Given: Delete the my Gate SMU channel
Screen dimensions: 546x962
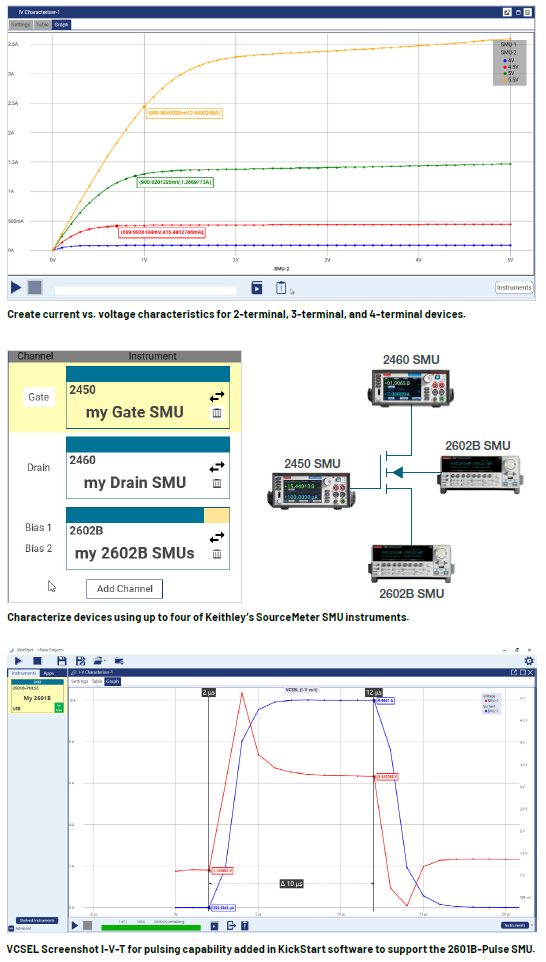Looking at the screenshot, I should tap(217, 413).
